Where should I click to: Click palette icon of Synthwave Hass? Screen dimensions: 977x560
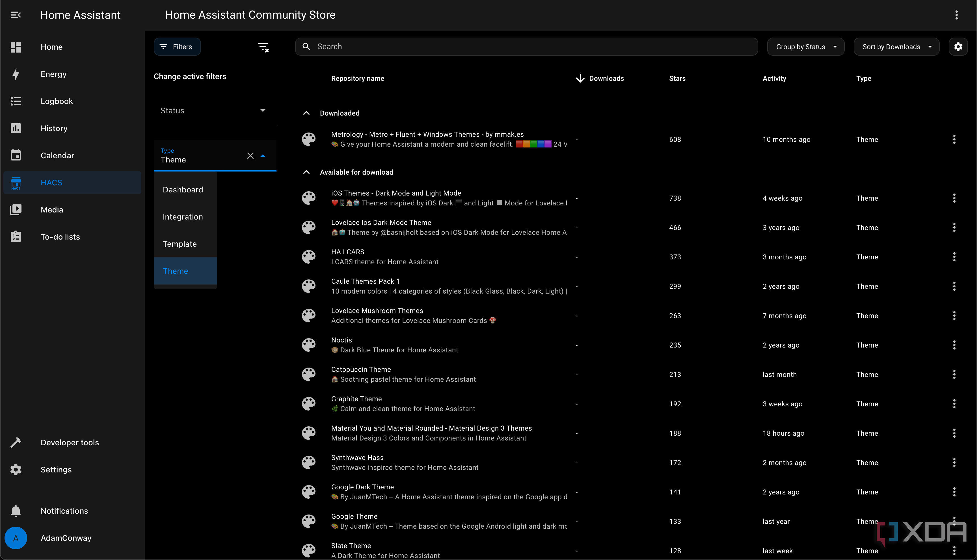pyautogui.click(x=309, y=463)
